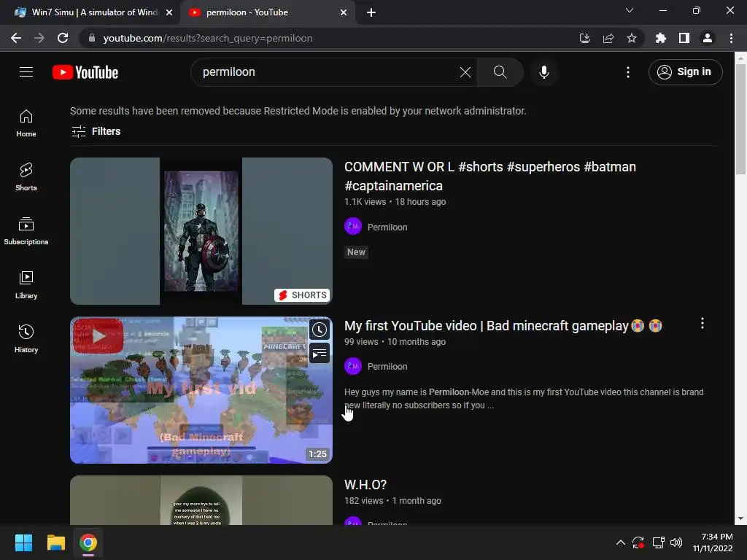747x560 pixels.
Task: Share this page from address bar
Action: (x=608, y=38)
